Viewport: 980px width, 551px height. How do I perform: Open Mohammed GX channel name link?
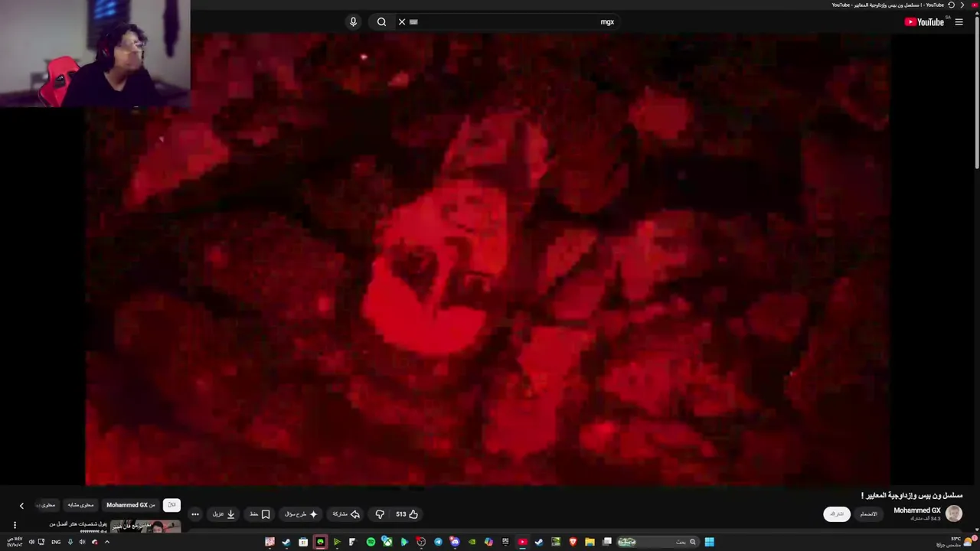coord(917,510)
